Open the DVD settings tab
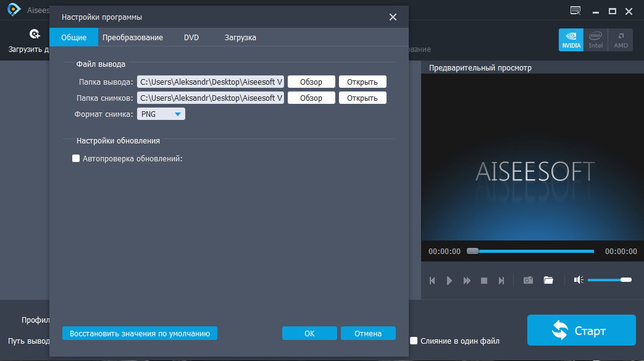The width and height of the screenshot is (644, 361). (191, 38)
